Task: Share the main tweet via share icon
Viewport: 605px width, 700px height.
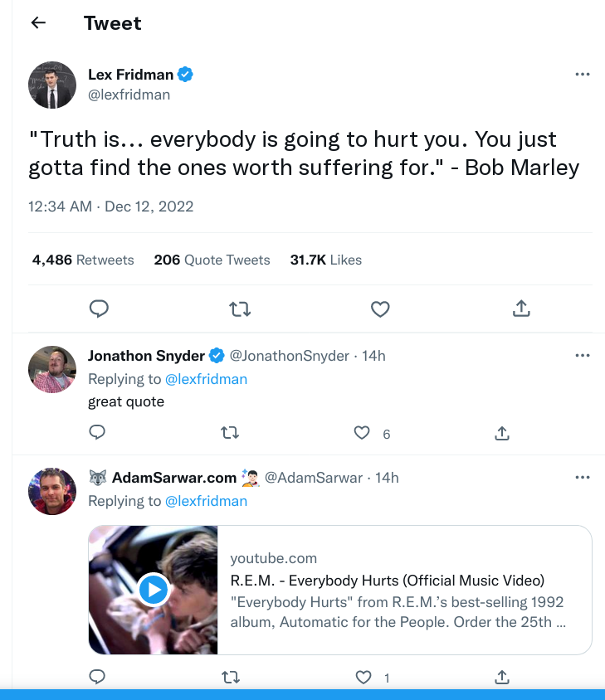Action: (x=521, y=309)
